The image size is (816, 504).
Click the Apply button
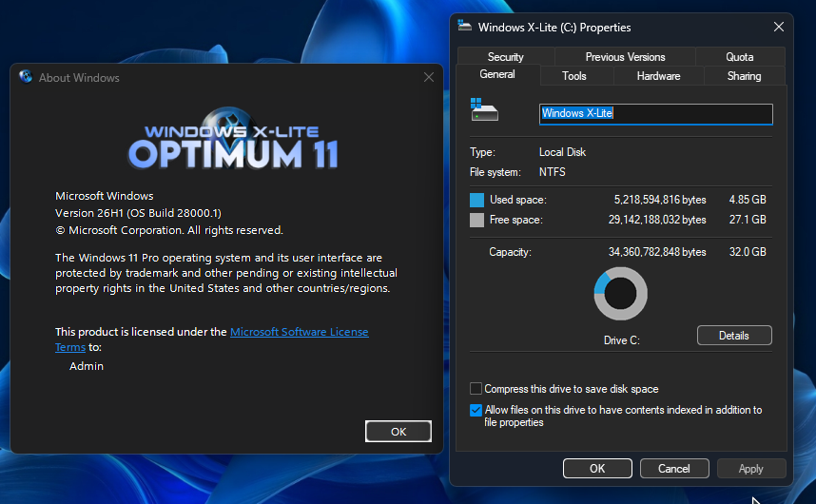click(x=751, y=468)
